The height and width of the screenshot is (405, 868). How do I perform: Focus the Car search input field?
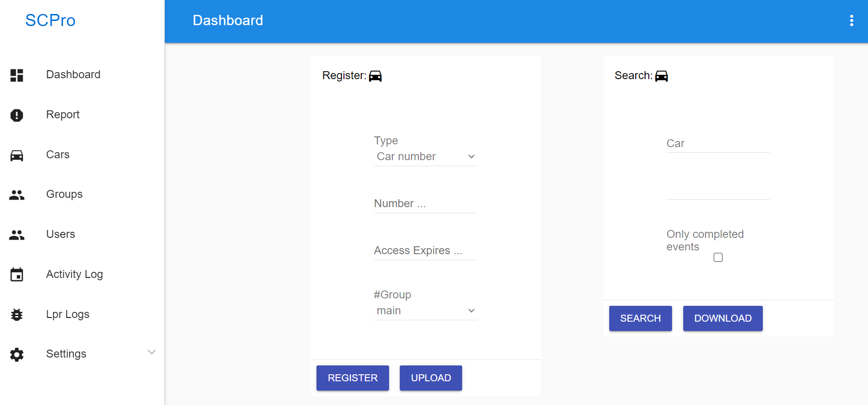pos(718,144)
